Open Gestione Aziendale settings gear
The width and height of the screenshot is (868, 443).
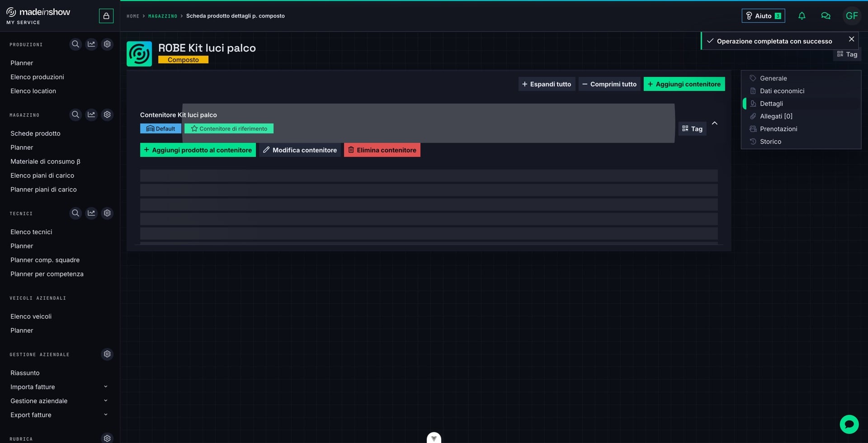tap(107, 354)
